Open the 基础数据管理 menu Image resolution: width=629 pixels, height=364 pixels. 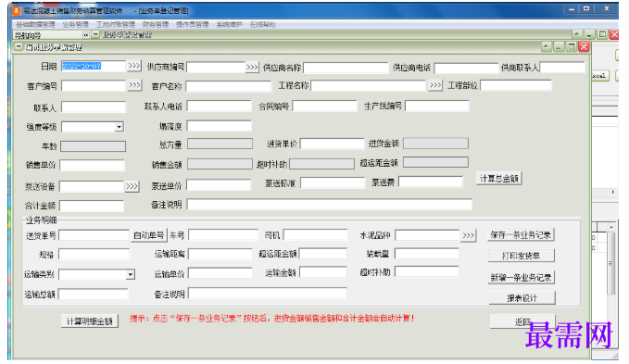(35, 24)
